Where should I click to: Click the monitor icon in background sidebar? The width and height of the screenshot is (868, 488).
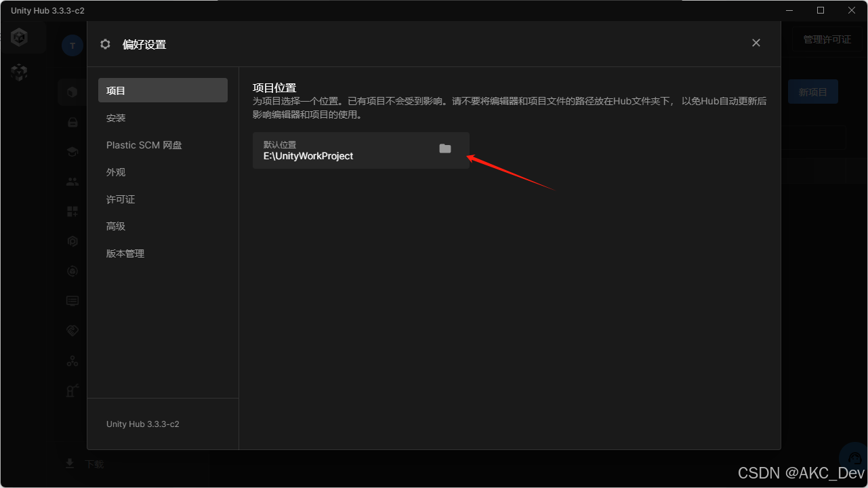tap(73, 301)
